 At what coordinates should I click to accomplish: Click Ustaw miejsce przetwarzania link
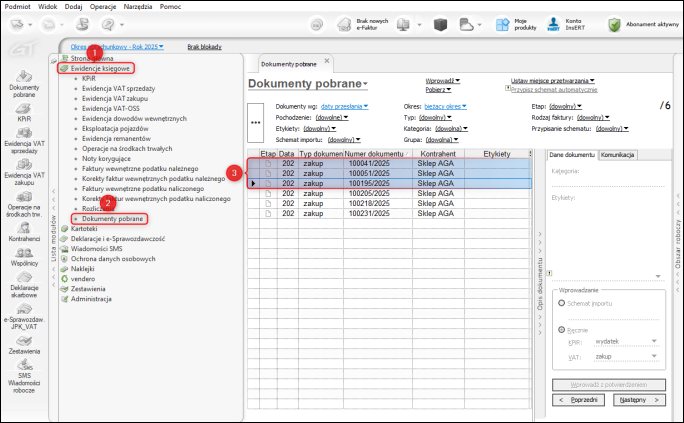click(552, 81)
